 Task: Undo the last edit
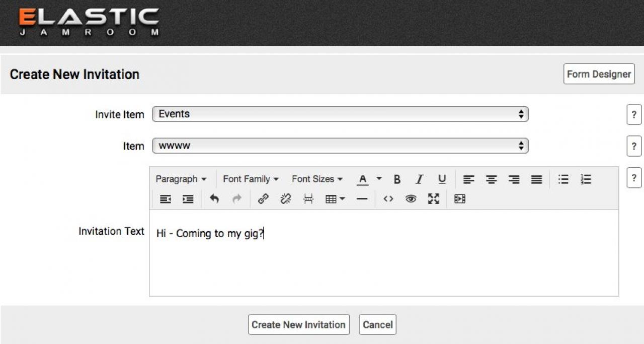214,199
